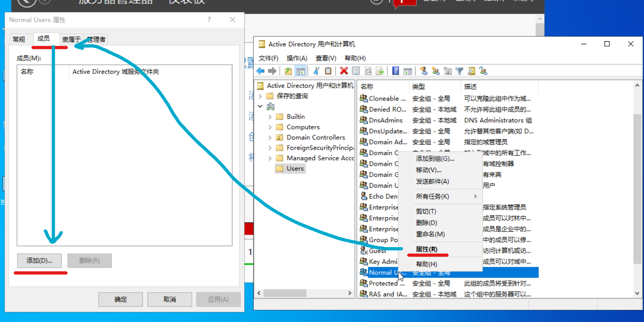Open the 查看(V) menu

pos(326,58)
